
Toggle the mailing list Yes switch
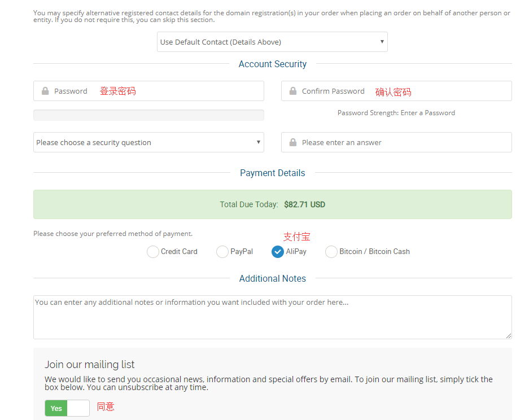click(x=67, y=408)
